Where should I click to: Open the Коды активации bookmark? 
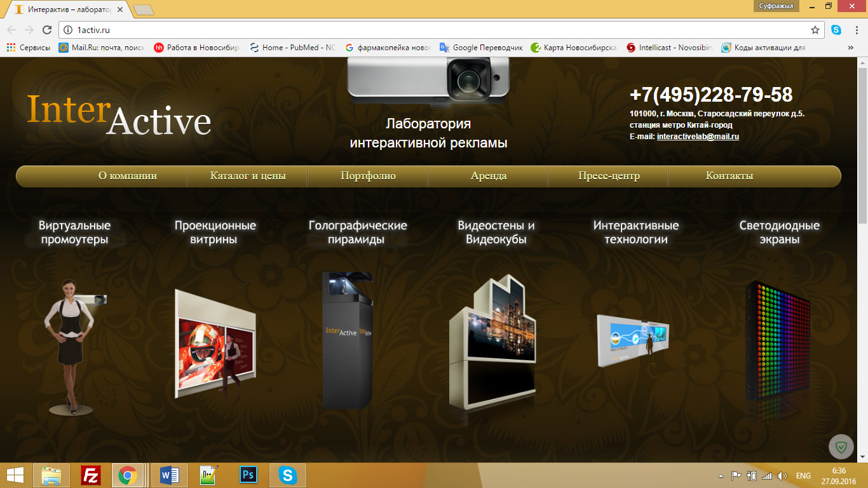[764, 48]
